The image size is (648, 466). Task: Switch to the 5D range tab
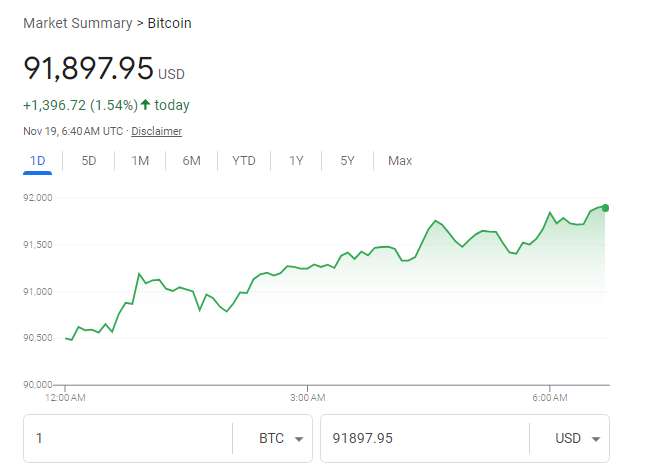[x=89, y=161]
